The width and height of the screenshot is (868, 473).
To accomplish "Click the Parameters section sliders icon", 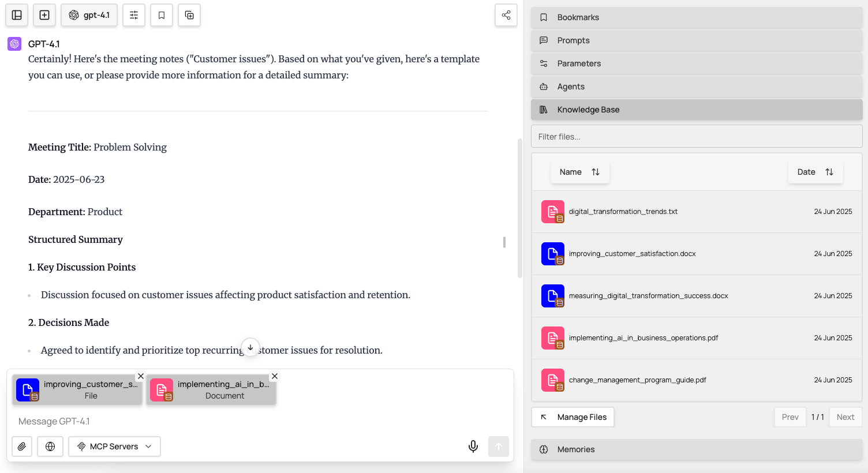I will click(x=544, y=63).
